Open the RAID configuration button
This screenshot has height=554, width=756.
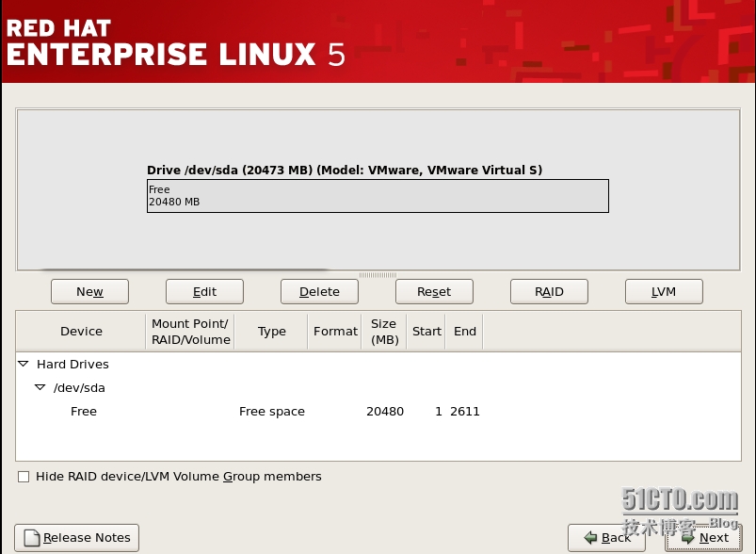click(x=549, y=291)
